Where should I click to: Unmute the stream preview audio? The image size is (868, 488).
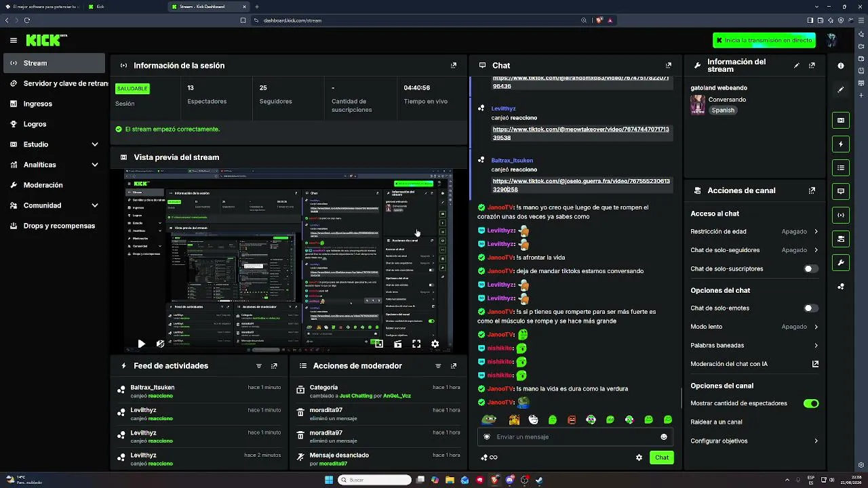pos(160,344)
